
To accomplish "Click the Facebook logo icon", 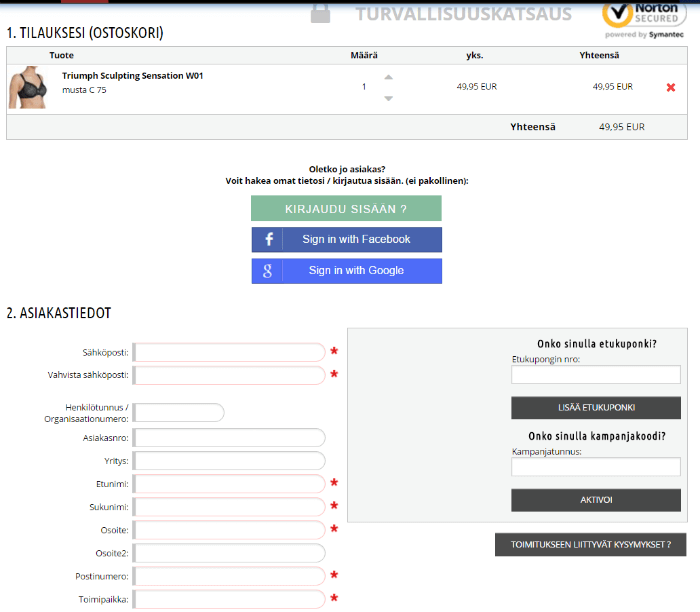I will point(268,240).
